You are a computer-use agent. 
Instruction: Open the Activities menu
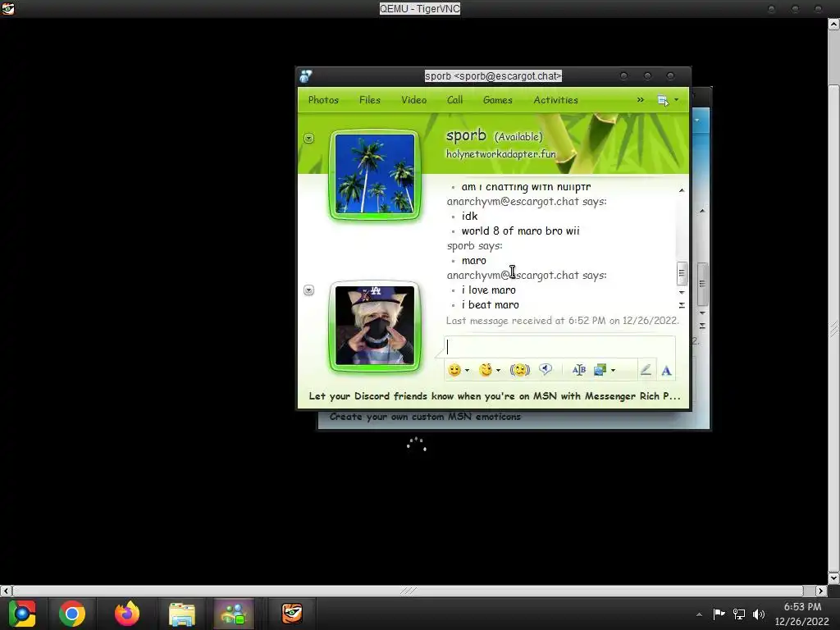(x=555, y=99)
